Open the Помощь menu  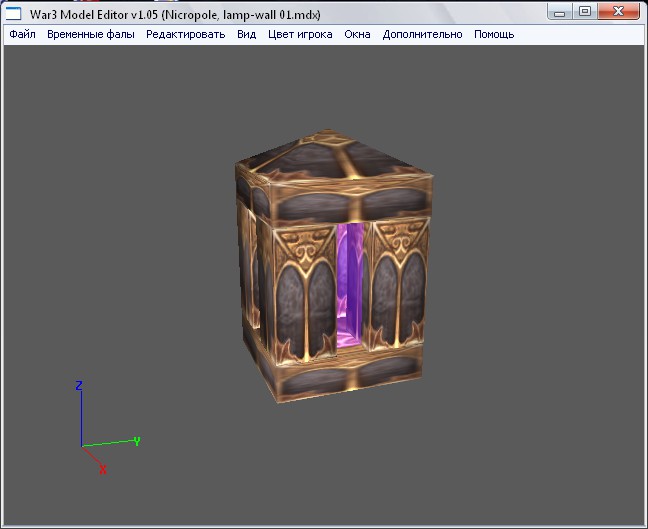coord(494,34)
